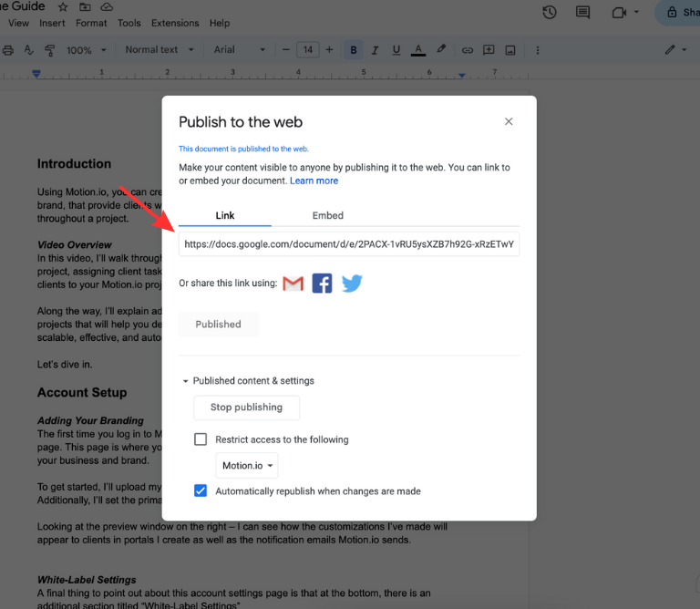700x609 pixels.
Task: Click the Gmail share icon
Action: pyautogui.click(x=293, y=284)
